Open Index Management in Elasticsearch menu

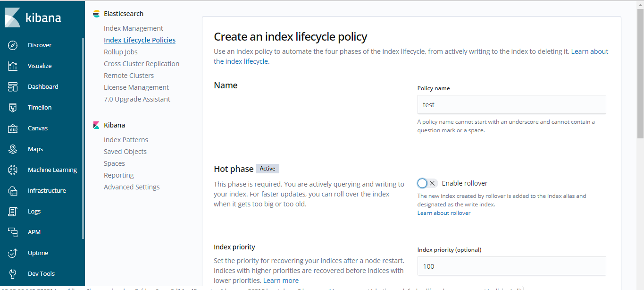coord(134,28)
